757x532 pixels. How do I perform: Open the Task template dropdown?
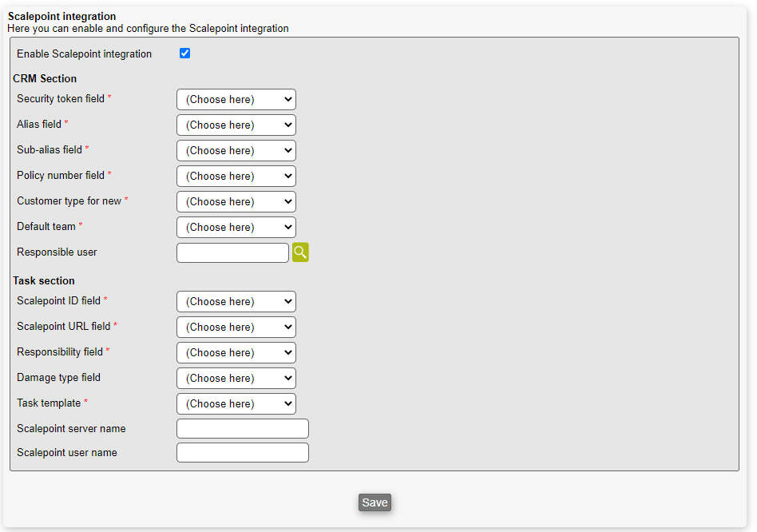pyautogui.click(x=236, y=404)
